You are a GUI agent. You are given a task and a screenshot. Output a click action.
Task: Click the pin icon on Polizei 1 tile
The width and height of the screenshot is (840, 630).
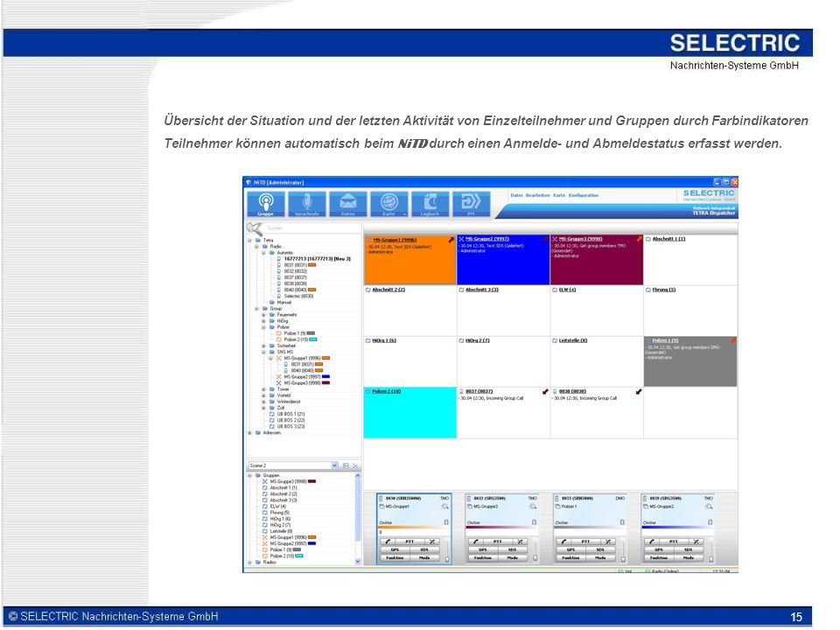point(733,340)
